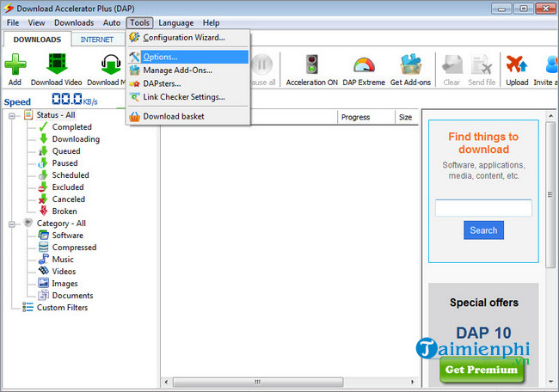The height and width of the screenshot is (392, 559).
Task: Open Link Checker Settings entry
Action: coord(188,97)
